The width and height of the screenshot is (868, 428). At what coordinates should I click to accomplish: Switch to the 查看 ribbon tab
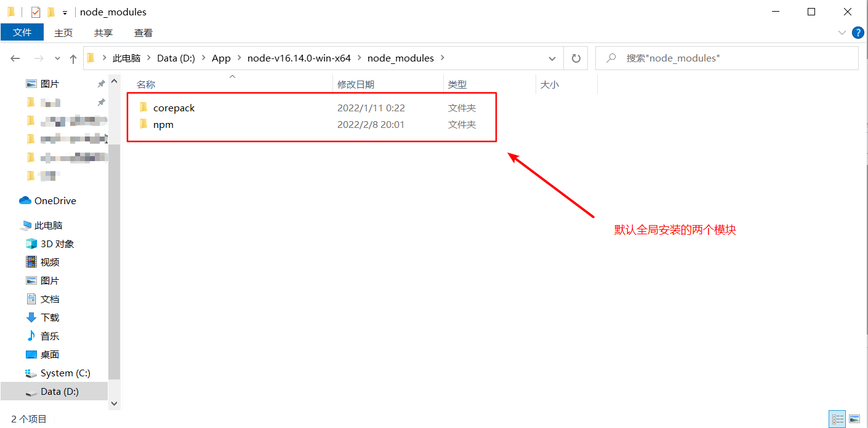(x=143, y=33)
